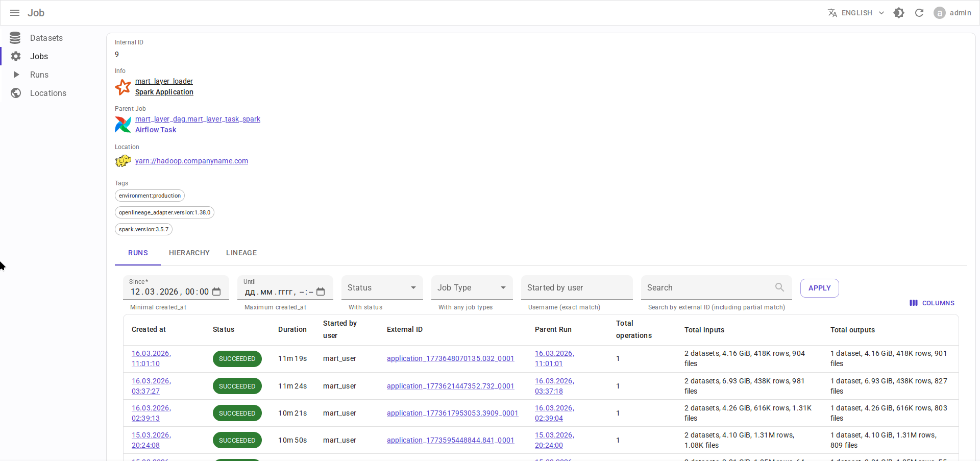Open external ID application_1773617953053.3909_0001
The image size is (980, 461).
click(452, 413)
